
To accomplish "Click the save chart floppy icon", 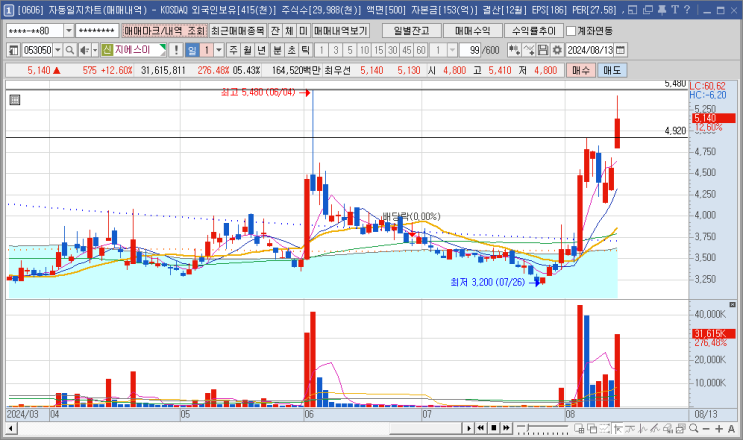I will (x=543, y=50).
